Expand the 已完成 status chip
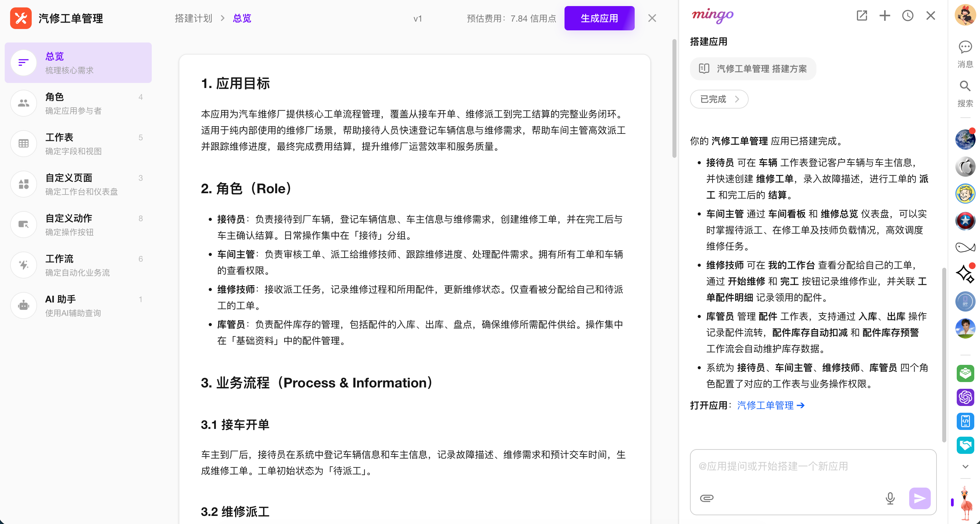The image size is (980, 524). [x=719, y=99]
